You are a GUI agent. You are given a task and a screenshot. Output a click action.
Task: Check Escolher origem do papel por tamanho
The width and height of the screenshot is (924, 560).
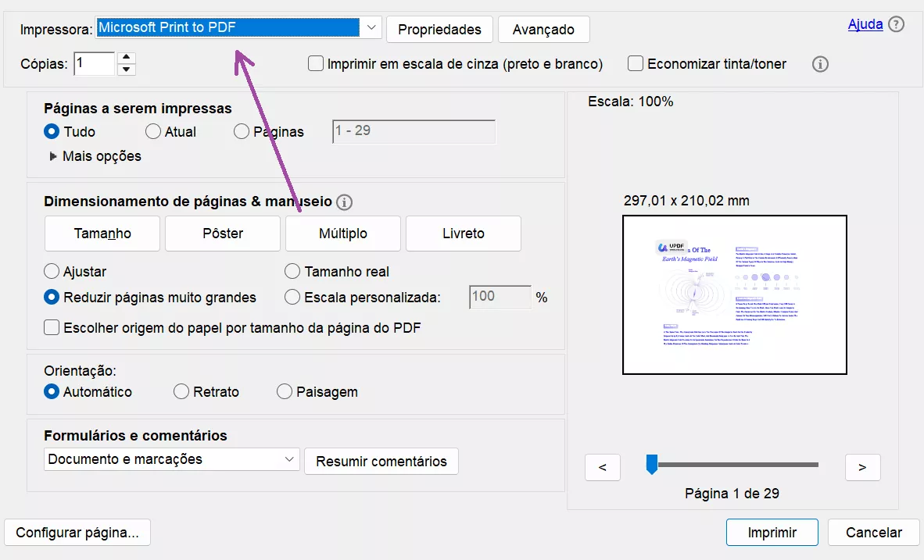pyautogui.click(x=51, y=327)
